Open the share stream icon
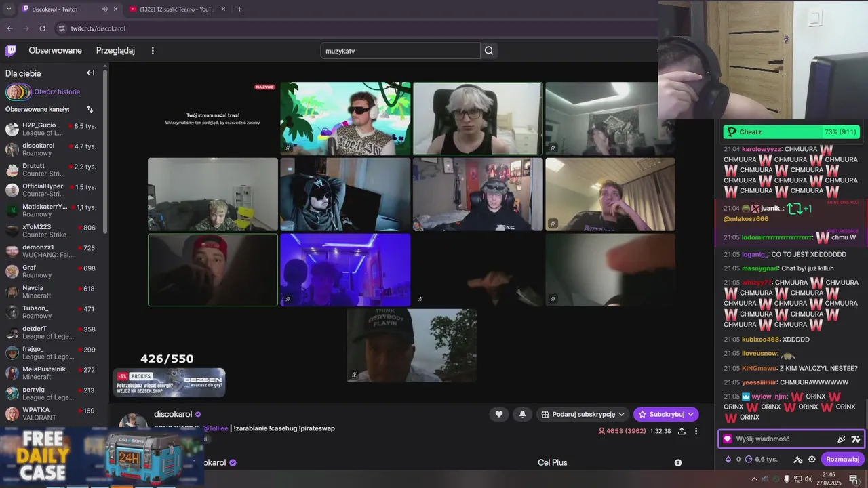The image size is (868, 488). pos(682,431)
